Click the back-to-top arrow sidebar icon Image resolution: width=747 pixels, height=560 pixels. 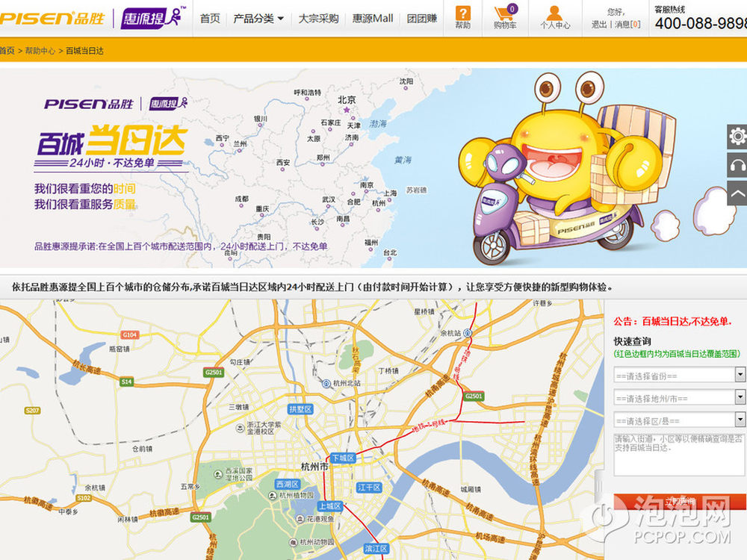(x=737, y=193)
